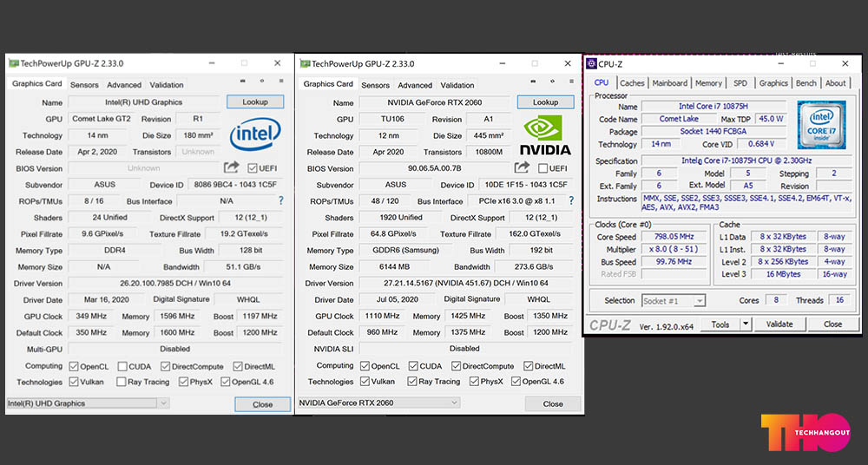Open the Bench tab in CPU-Z
This screenshot has height=465, width=868.
806,83
